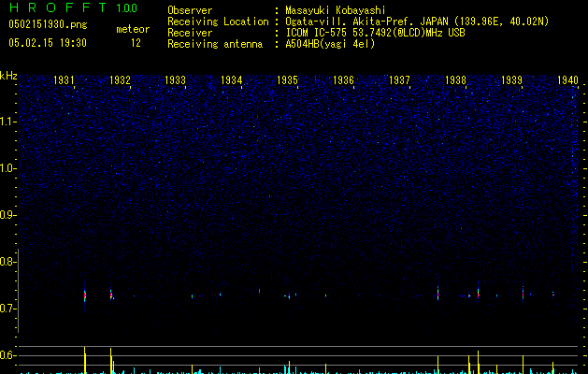Click the 1933 time marker
This screenshot has height=374, width=588.
click(x=176, y=80)
